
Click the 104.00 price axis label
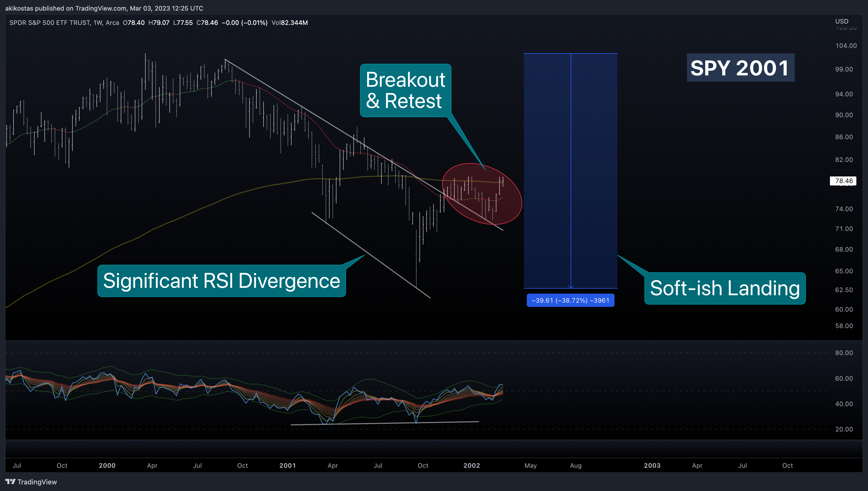pos(846,46)
